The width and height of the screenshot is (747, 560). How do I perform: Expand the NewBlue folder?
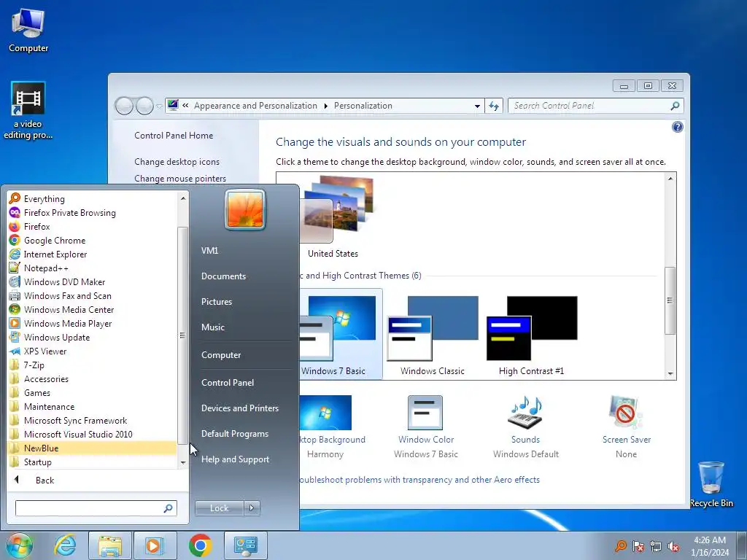click(x=91, y=448)
